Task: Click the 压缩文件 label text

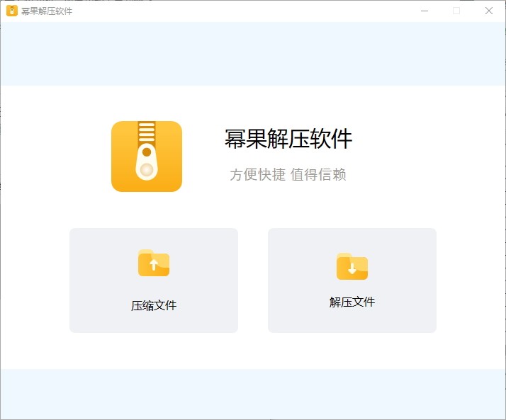Action: tap(154, 305)
